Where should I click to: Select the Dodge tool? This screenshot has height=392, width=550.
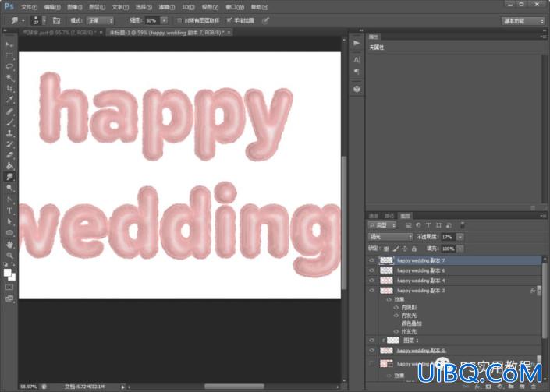9,188
